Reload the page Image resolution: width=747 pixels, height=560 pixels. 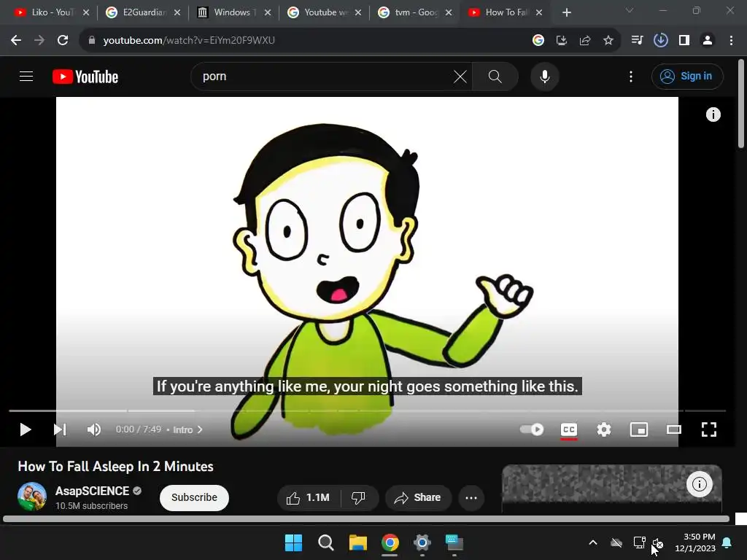click(x=63, y=41)
